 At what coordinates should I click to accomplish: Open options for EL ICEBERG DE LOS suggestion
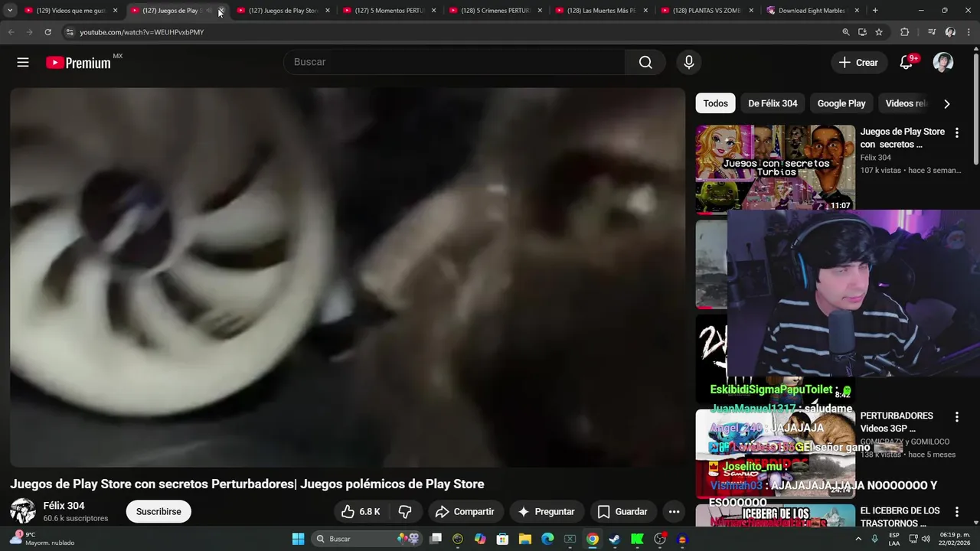coord(956,512)
